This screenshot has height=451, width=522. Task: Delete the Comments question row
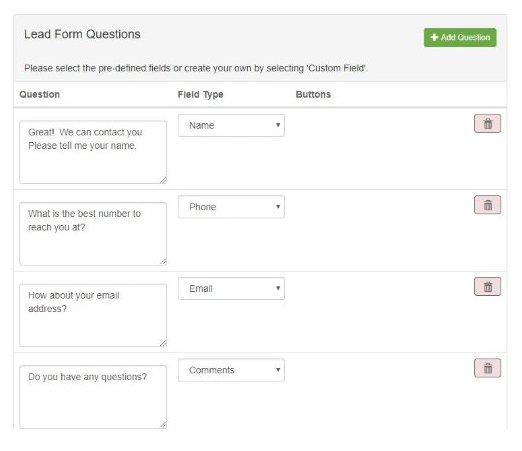(487, 368)
